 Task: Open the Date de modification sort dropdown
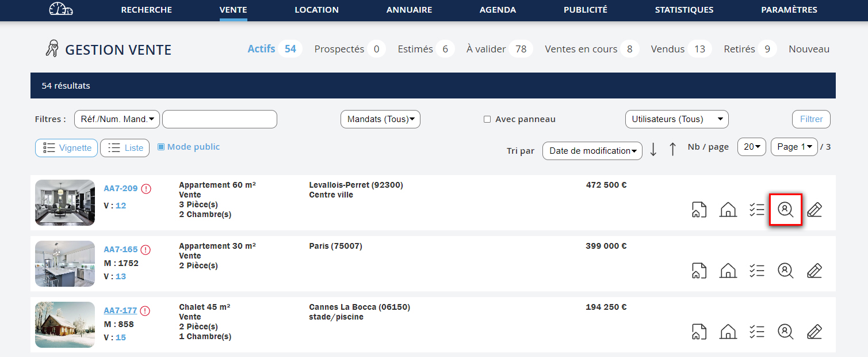pos(592,151)
